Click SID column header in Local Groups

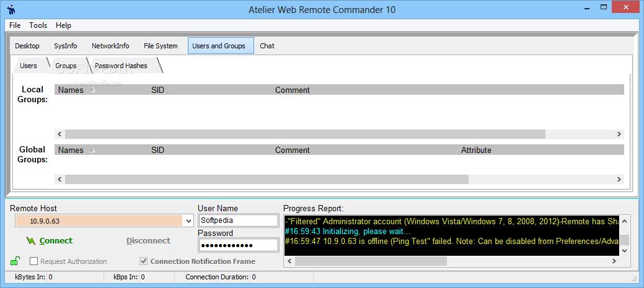tap(157, 90)
